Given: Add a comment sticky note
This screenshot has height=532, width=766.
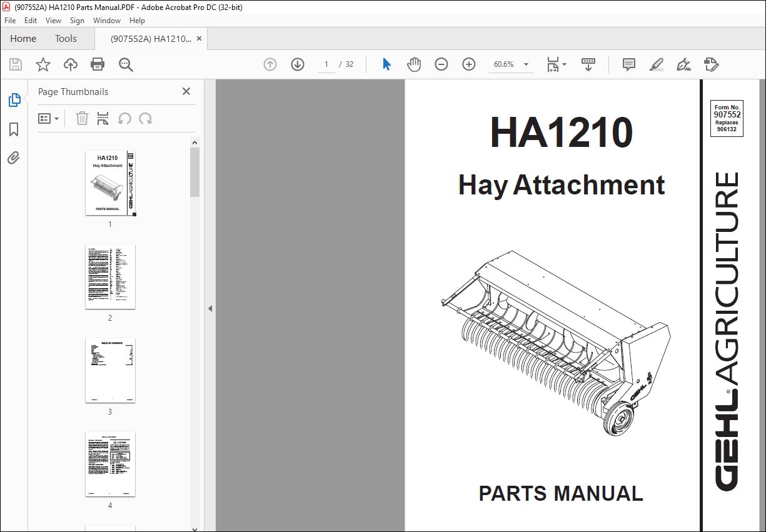Looking at the screenshot, I should [x=629, y=64].
